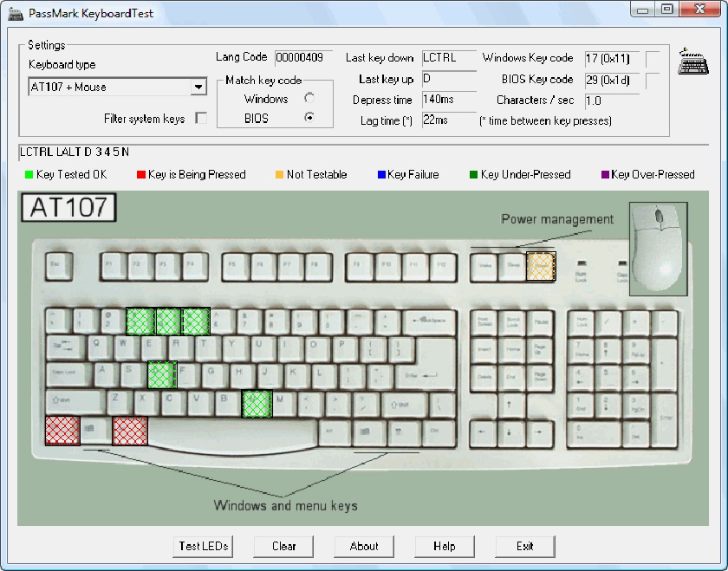Click the Test LEDs button
This screenshot has width=728, height=571.
pos(203,547)
